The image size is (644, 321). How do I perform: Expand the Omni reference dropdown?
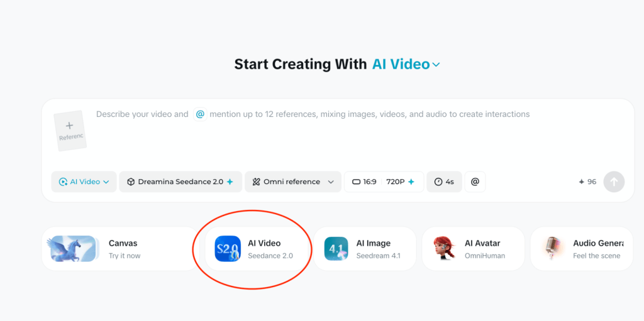[293, 182]
